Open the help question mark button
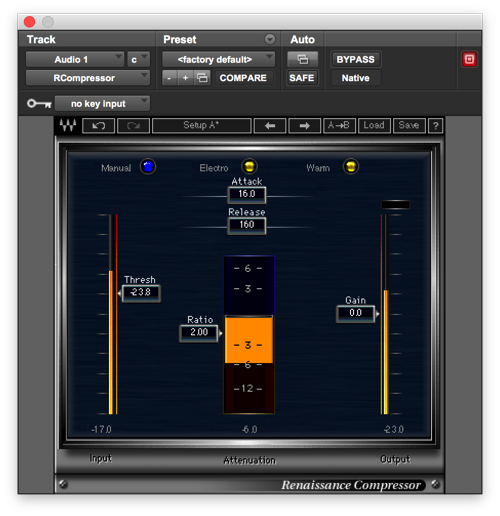 coord(435,126)
